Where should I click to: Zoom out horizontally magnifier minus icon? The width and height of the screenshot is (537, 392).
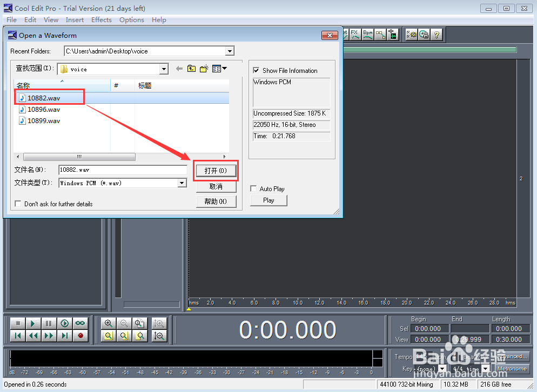pos(124,323)
